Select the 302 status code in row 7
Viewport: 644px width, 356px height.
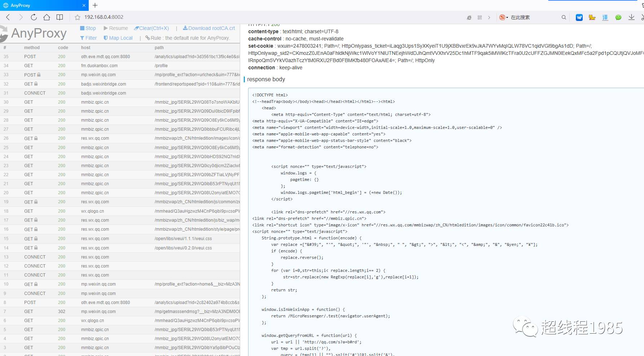(x=62, y=312)
